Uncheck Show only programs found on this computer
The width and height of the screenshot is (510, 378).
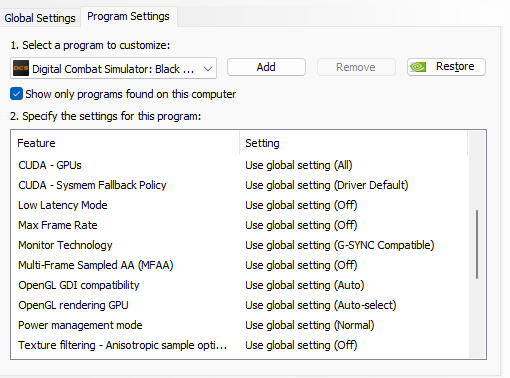point(16,94)
